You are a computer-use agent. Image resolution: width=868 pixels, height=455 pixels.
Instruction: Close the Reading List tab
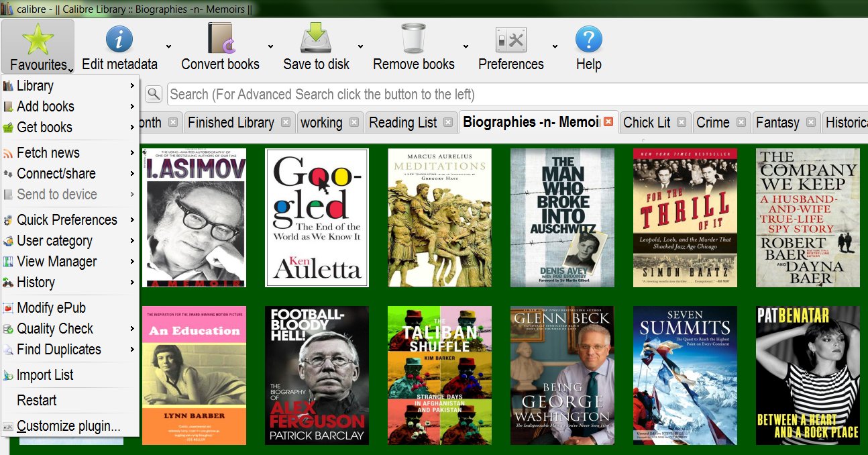(449, 122)
